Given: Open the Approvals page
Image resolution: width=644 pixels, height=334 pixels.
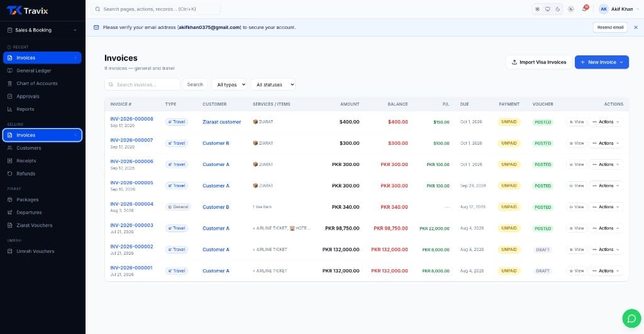Looking at the screenshot, I should (42, 96).
